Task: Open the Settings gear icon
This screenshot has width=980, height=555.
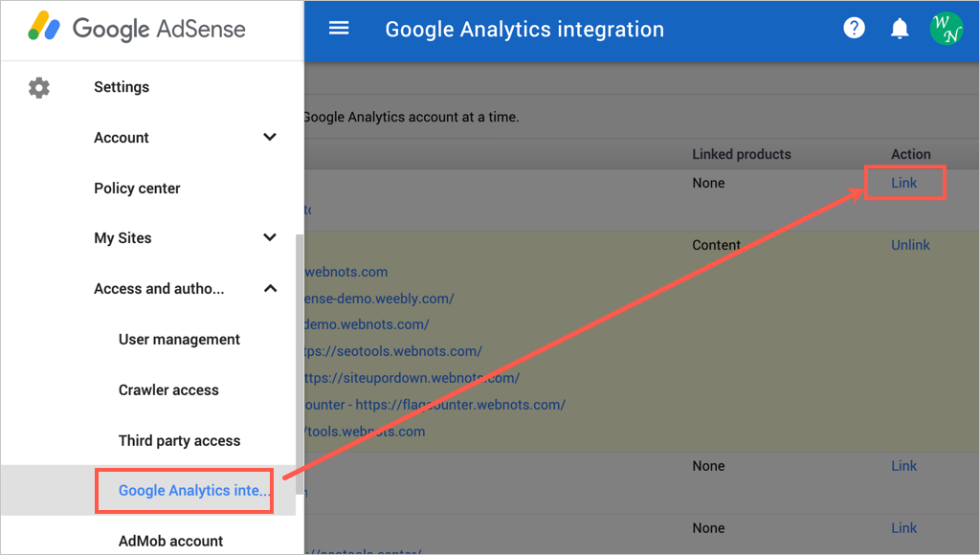Action: point(38,87)
